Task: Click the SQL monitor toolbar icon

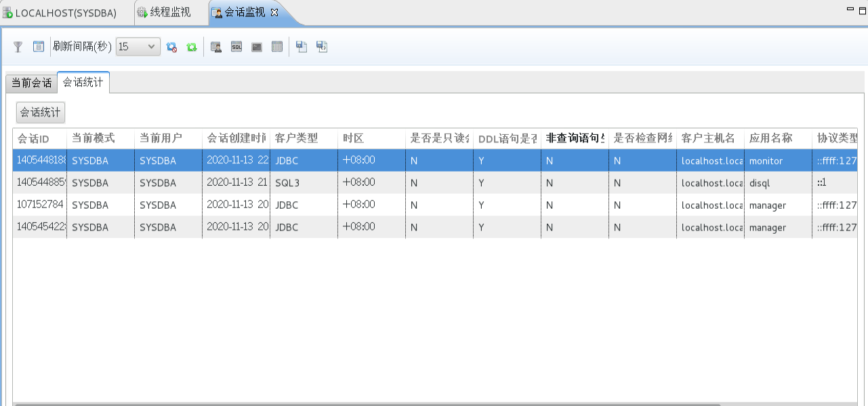Action: click(x=236, y=47)
